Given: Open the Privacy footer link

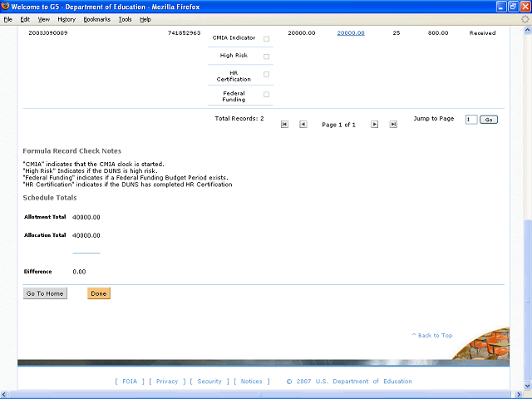Looking at the screenshot, I should tap(167, 382).
